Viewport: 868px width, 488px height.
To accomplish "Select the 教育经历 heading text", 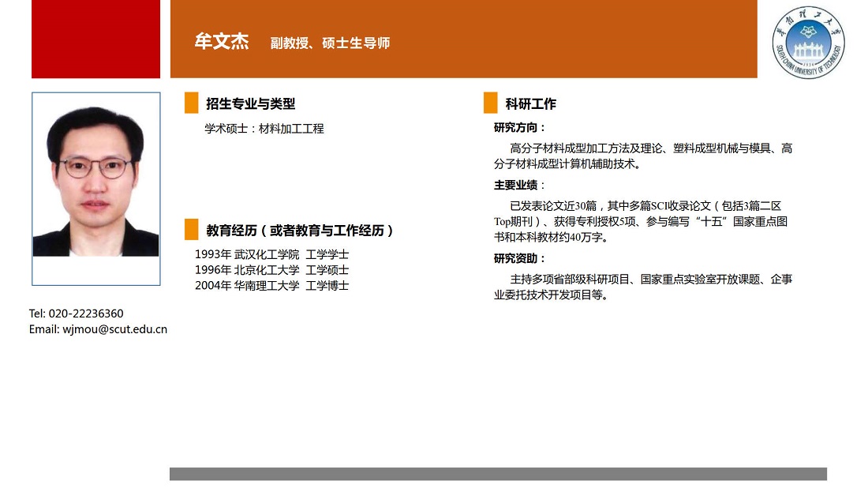I will coord(300,231).
